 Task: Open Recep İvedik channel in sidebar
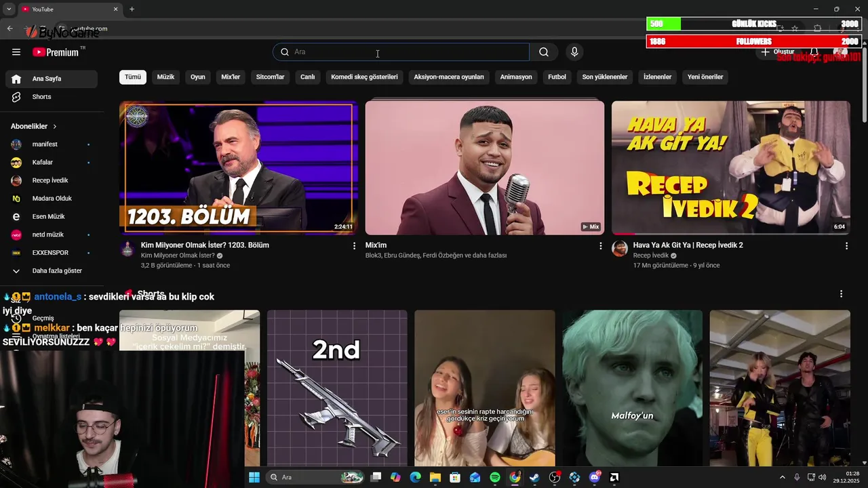click(52, 180)
